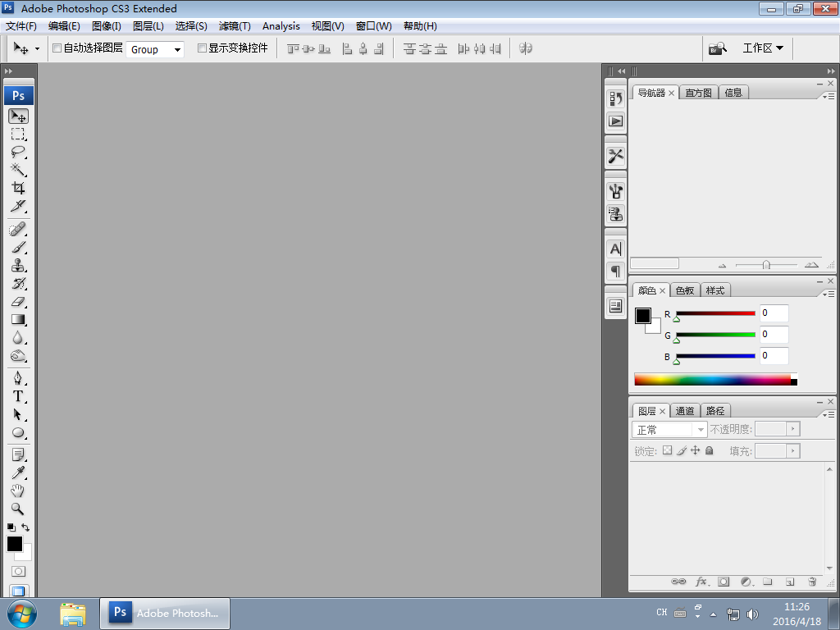Select the Notes tool
Viewport: 840px width, 630px height.
(18, 454)
